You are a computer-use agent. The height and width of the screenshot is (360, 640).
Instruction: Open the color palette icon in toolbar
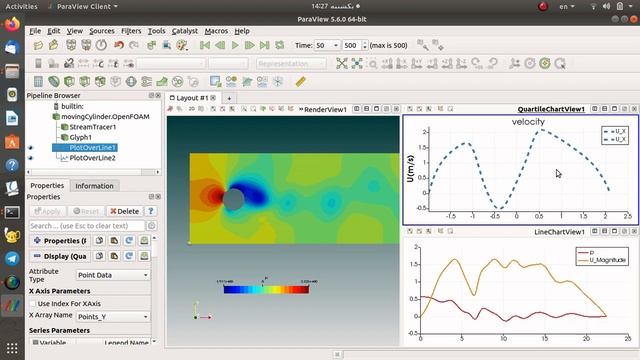coord(182,45)
